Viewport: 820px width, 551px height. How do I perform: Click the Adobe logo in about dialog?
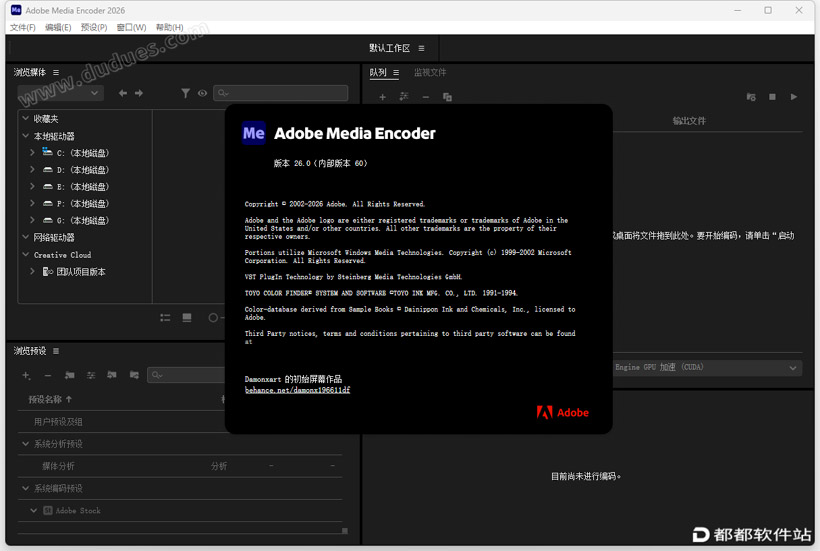coord(563,412)
